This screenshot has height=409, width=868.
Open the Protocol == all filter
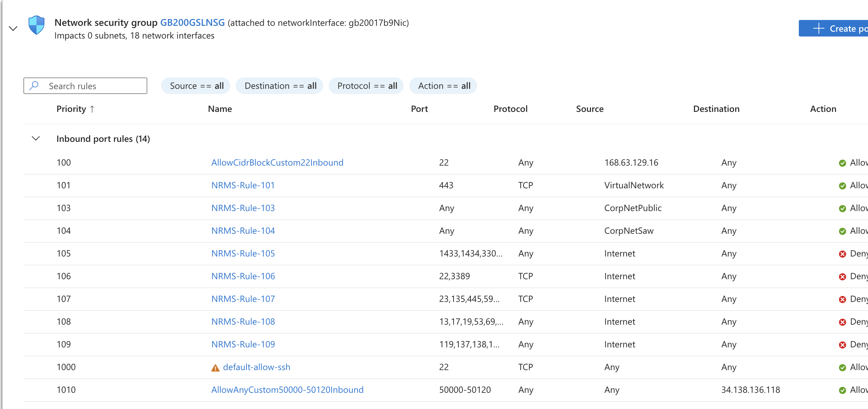click(367, 86)
